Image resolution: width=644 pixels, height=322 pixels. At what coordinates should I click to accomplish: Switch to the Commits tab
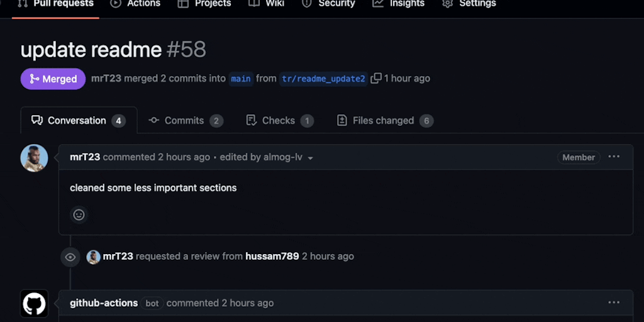[x=186, y=121]
